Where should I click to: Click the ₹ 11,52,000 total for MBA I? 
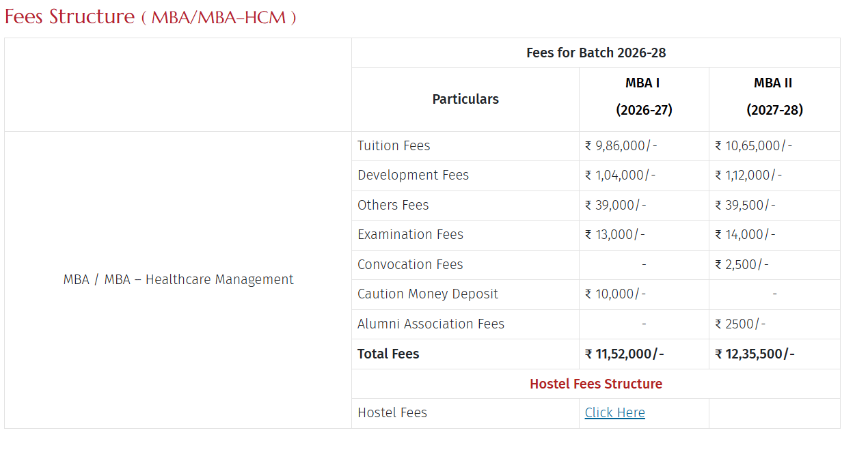tap(624, 354)
